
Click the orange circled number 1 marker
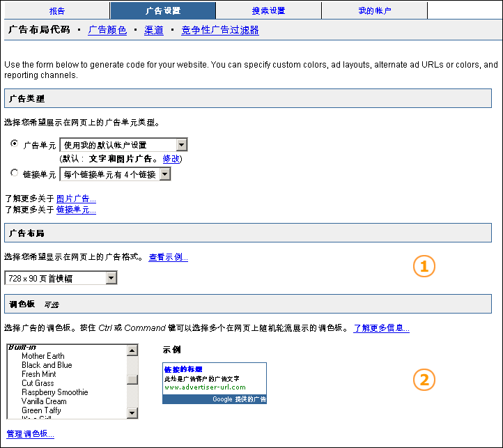click(424, 266)
